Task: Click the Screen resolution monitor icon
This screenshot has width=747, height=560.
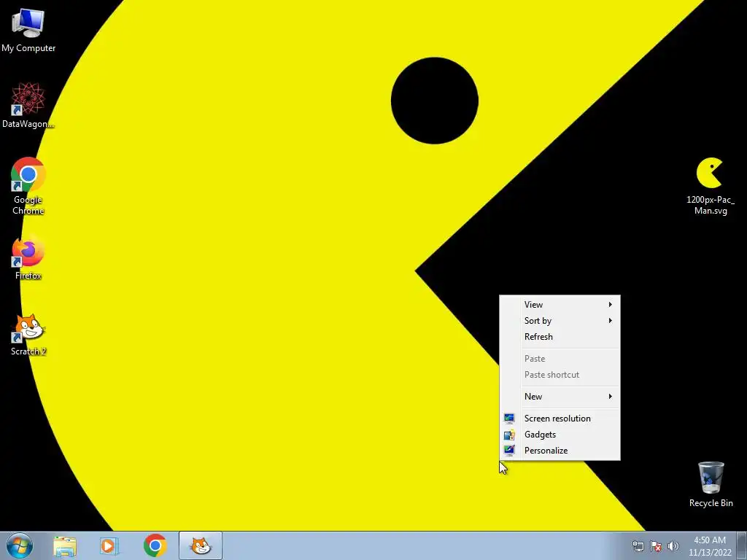Action: click(509, 418)
